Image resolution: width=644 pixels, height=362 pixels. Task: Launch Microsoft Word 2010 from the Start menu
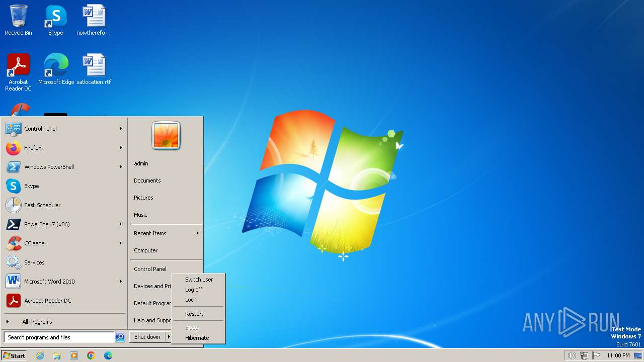tap(64, 282)
